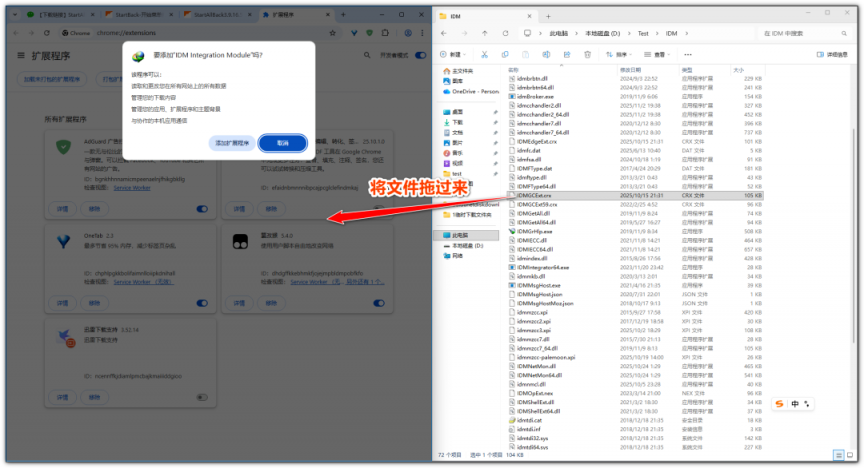Toggle the 开发者模式 switch

(420, 55)
